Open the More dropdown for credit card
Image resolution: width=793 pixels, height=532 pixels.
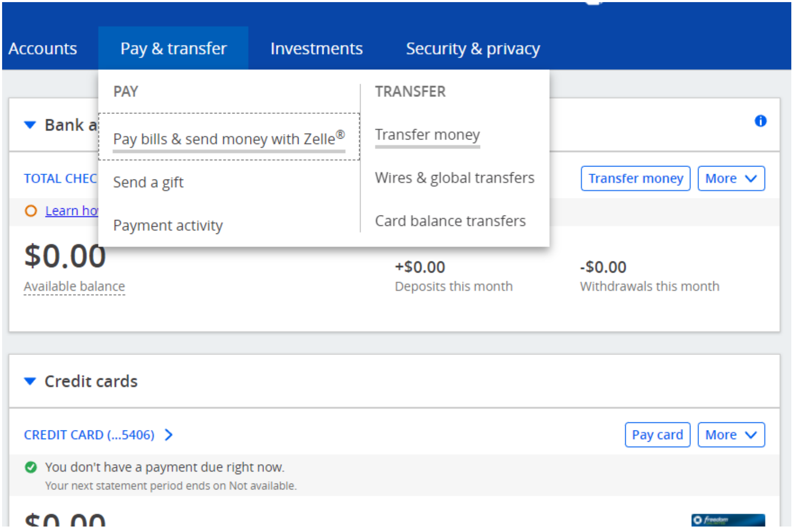coord(731,435)
